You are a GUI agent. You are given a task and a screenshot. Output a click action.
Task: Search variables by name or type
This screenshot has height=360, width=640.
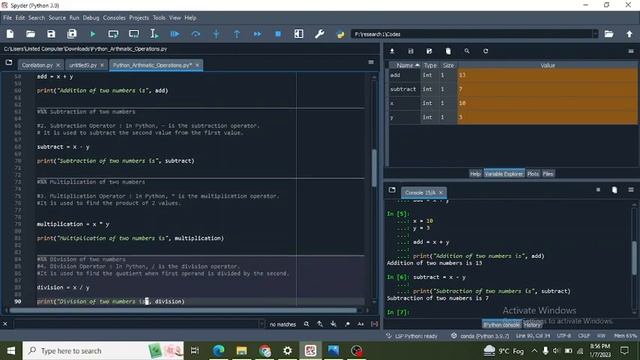click(467, 51)
